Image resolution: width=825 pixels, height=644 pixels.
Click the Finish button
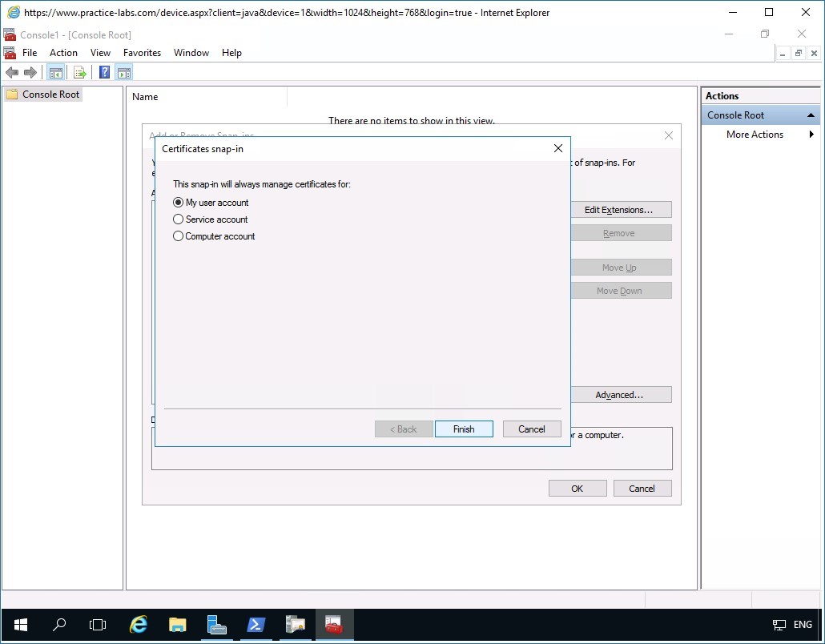click(x=464, y=429)
